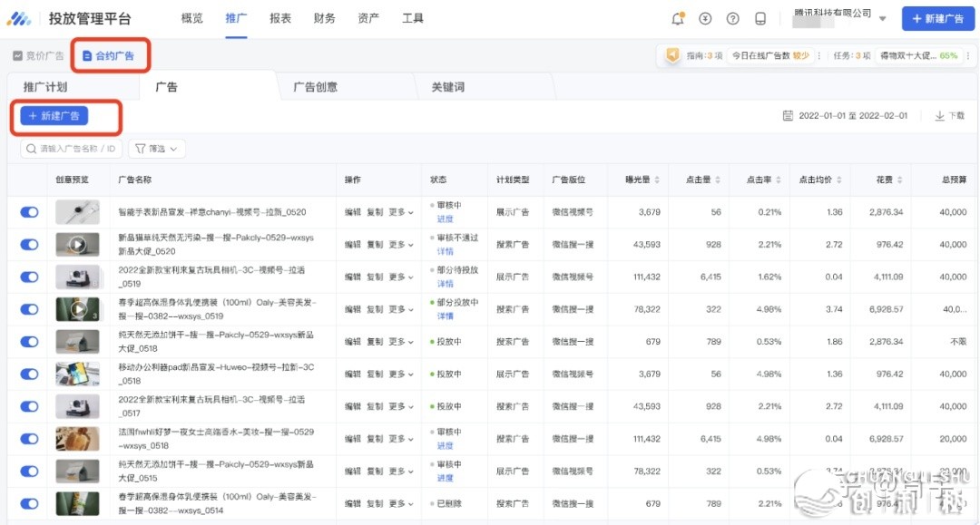Click the yuan currency icon in the header
The image size is (980, 525).
tap(706, 19)
